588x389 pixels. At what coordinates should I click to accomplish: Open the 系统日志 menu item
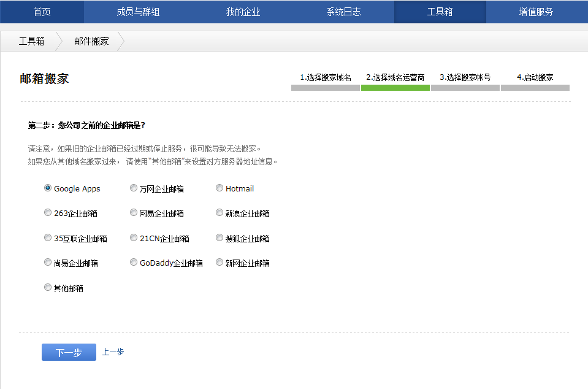point(343,12)
